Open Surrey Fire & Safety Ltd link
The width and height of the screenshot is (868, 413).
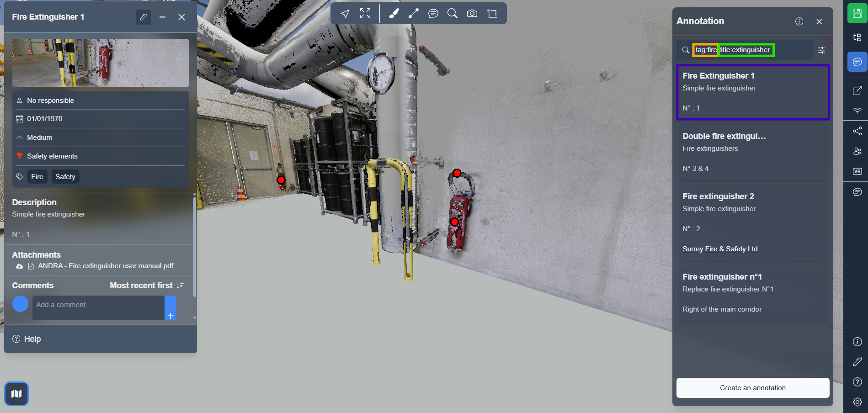pos(720,249)
